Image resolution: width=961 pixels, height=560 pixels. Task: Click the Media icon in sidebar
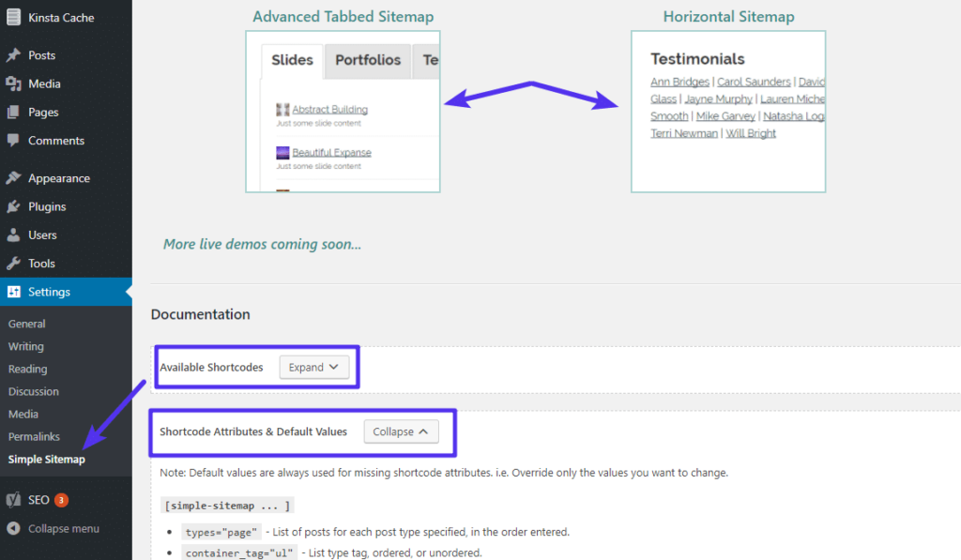[13, 83]
